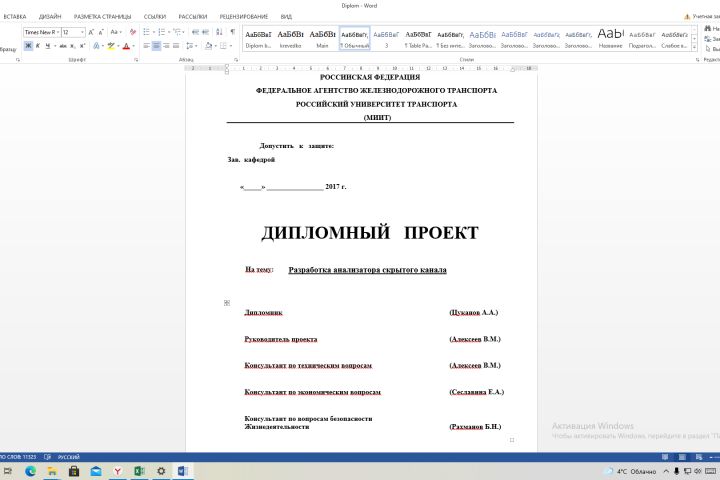Toggle italic (К) formatting
The width and height of the screenshot is (720, 480).
pos(38,45)
